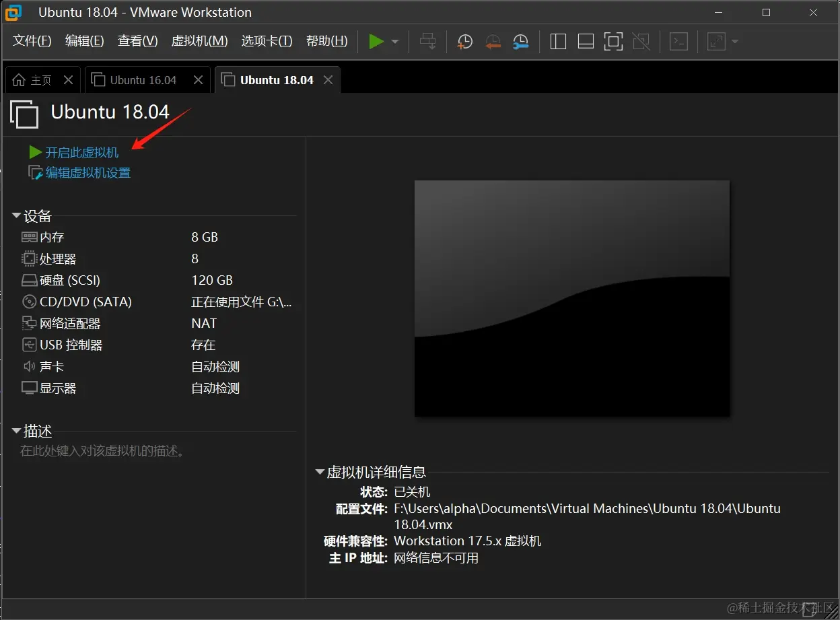This screenshot has width=840, height=620.
Task: Click the edit settings icon beside 编辑虚拟机设置
Action: click(36, 173)
